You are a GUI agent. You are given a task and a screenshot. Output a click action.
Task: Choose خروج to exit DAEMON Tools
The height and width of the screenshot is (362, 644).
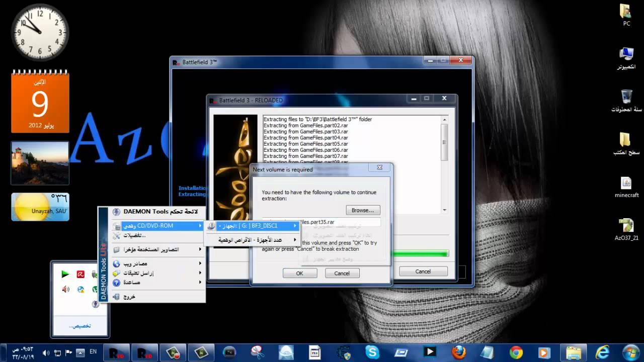coord(158,297)
